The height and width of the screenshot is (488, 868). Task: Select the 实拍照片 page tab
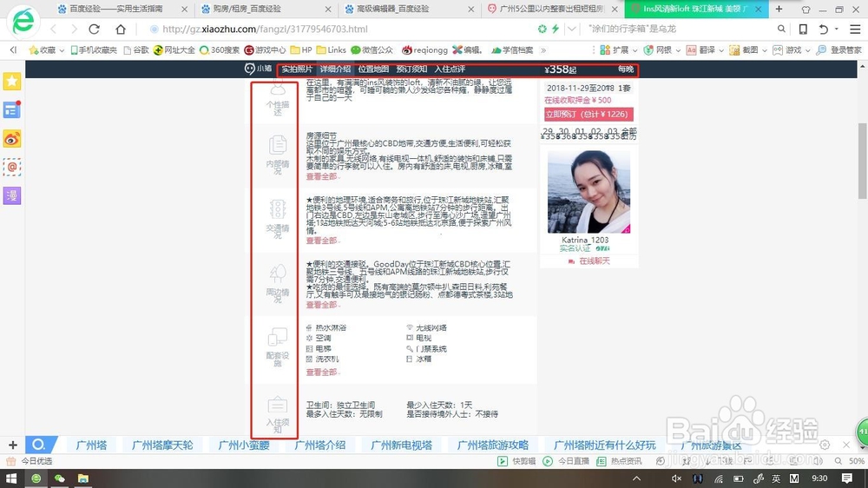pyautogui.click(x=297, y=69)
